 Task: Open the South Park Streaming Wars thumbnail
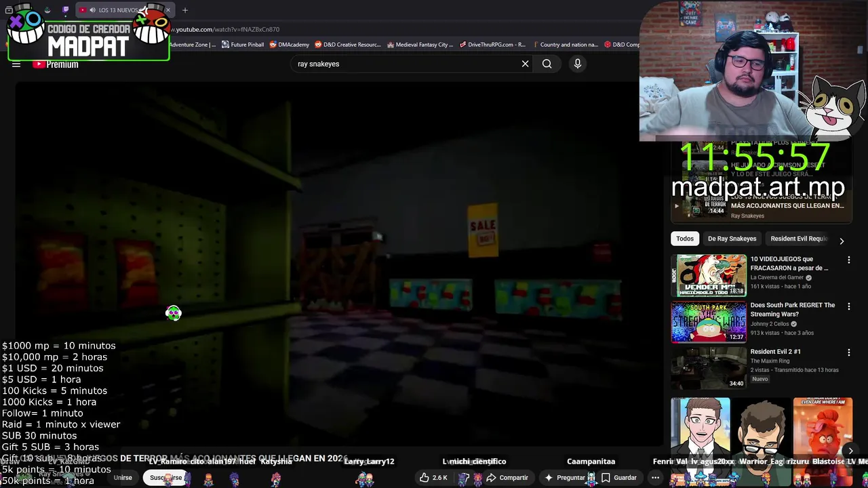[x=709, y=322]
